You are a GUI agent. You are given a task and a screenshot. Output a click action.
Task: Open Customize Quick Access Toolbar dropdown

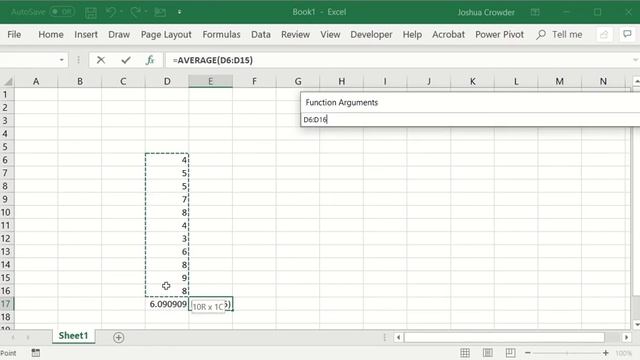point(180,12)
